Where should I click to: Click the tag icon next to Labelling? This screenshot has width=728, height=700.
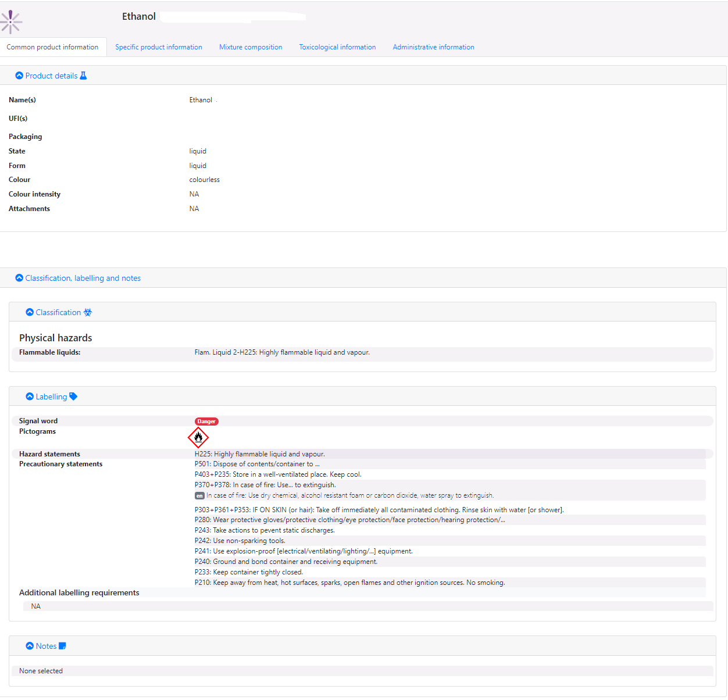click(x=73, y=397)
